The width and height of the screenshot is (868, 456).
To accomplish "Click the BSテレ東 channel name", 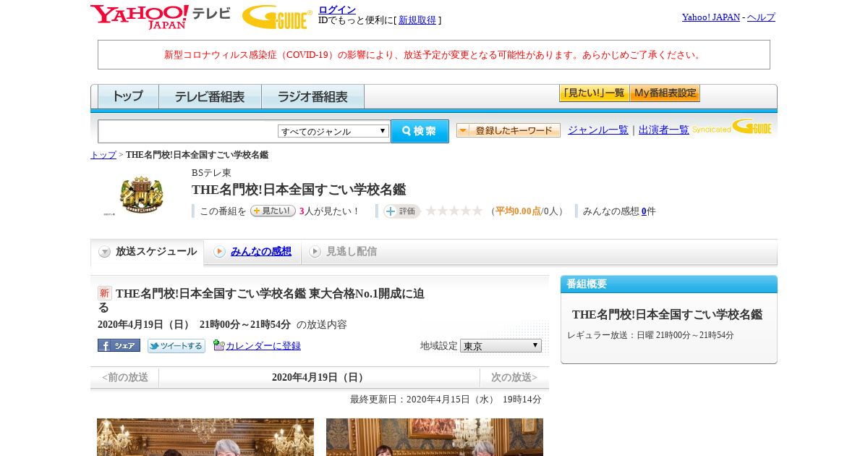I will (211, 172).
